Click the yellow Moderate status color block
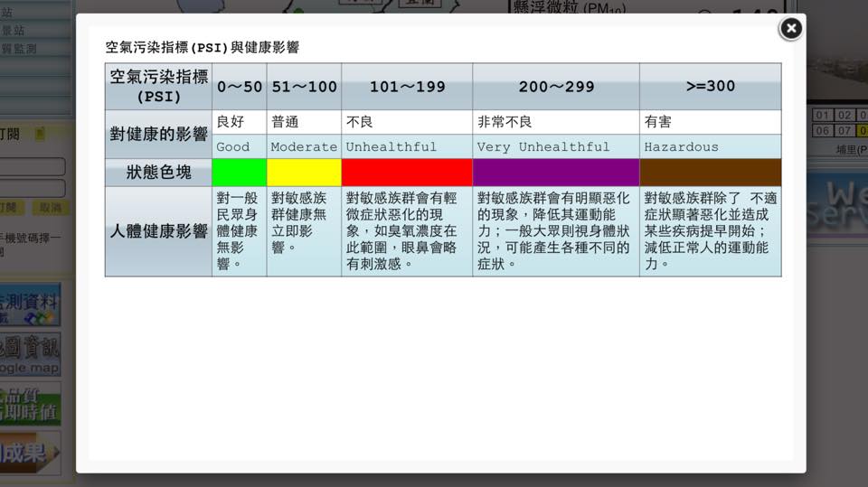The width and height of the screenshot is (868, 487). click(304, 173)
